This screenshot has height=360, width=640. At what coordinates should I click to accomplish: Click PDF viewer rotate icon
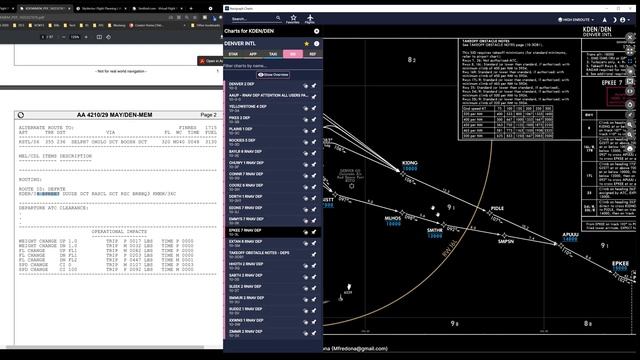point(109,37)
